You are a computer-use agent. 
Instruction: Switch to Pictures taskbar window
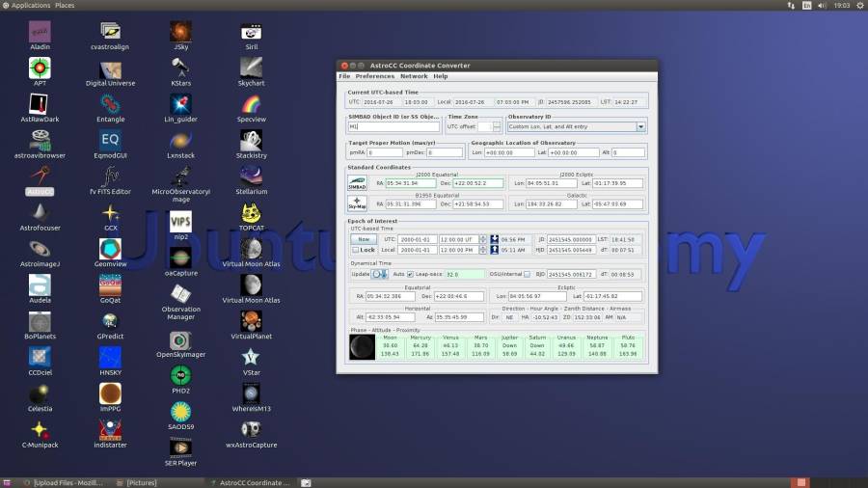[x=137, y=483]
